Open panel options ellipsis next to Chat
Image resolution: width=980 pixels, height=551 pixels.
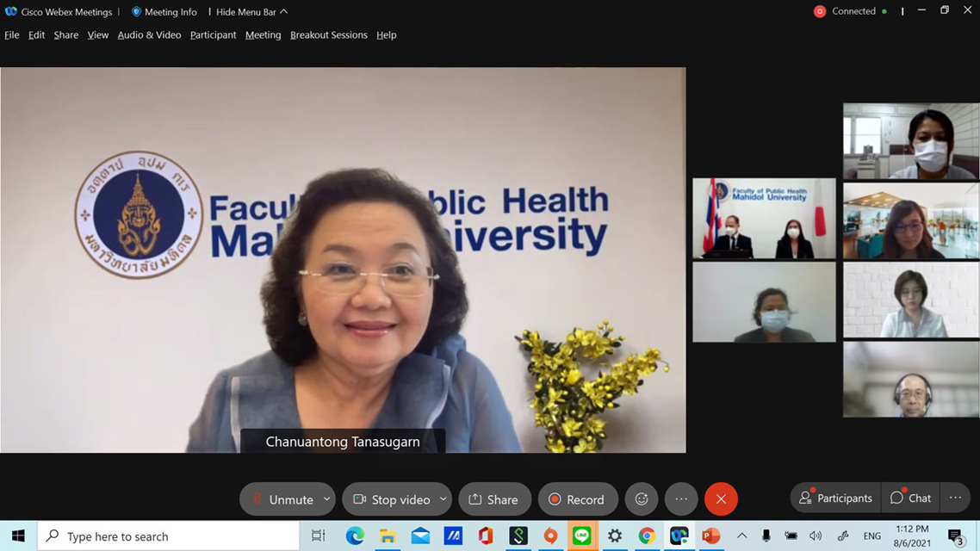955,498
